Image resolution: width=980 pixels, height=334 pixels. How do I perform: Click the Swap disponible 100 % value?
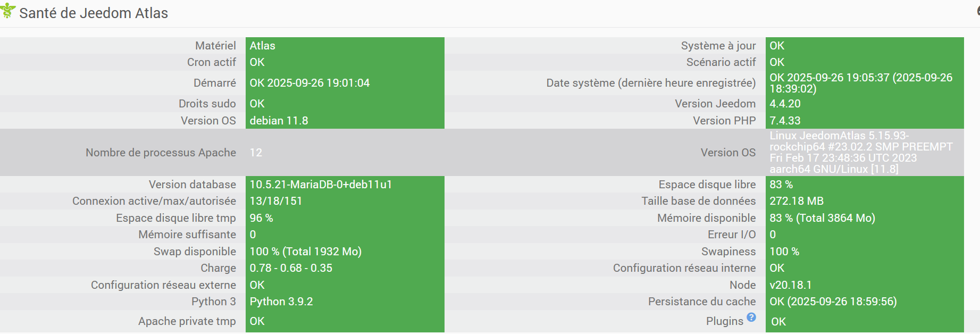point(305,252)
